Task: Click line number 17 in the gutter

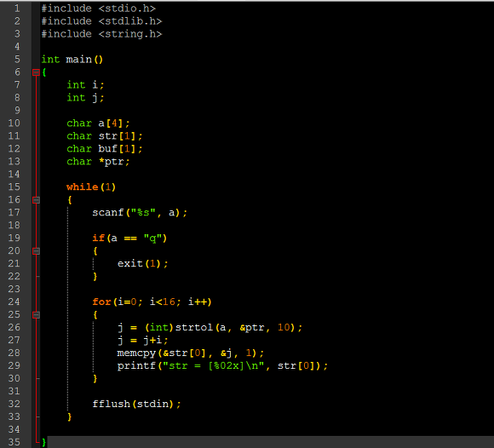Action: (x=14, y=212)
